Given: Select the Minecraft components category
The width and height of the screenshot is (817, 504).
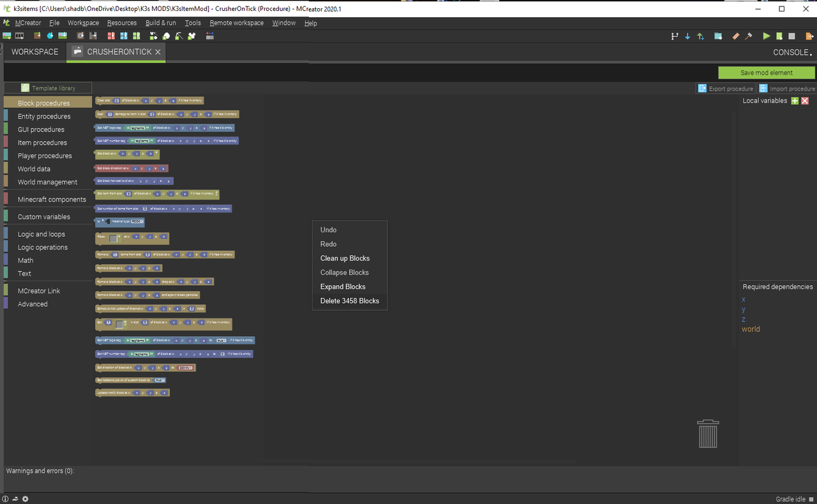Looking at the screenshot, I should (x=47, y=199).
